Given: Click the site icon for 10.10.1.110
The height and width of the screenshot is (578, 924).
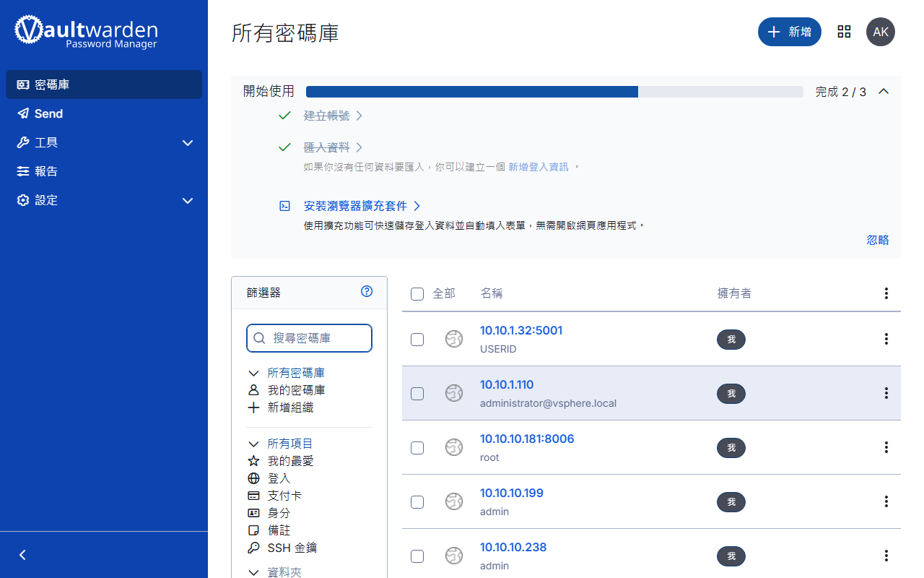Looking at the screenshot, I should click(x=454, y=393).
